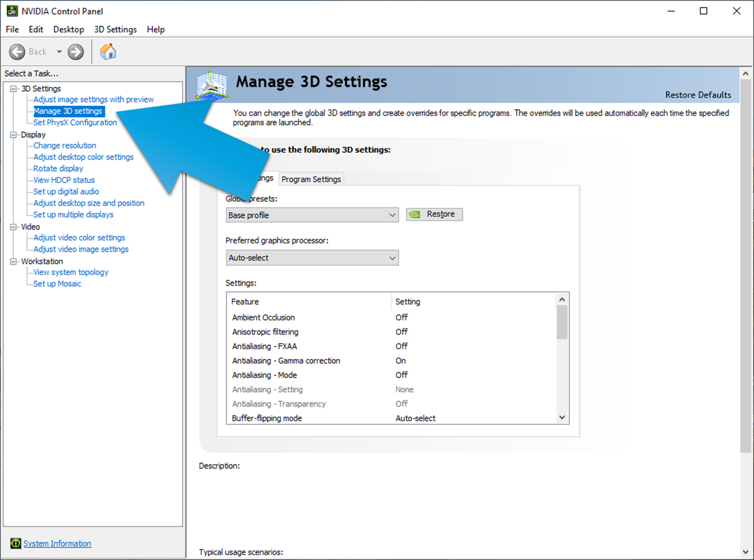
Task: Click Auto-select value for Buffer-flipping mode
Action: click(x=415, y=419)
